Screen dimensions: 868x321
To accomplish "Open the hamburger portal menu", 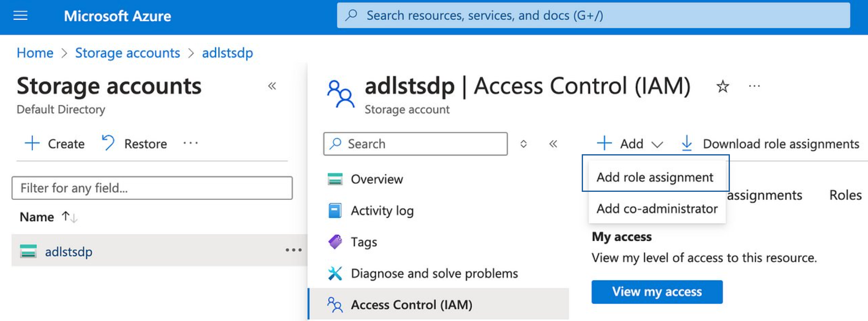I will click(21, 16).
